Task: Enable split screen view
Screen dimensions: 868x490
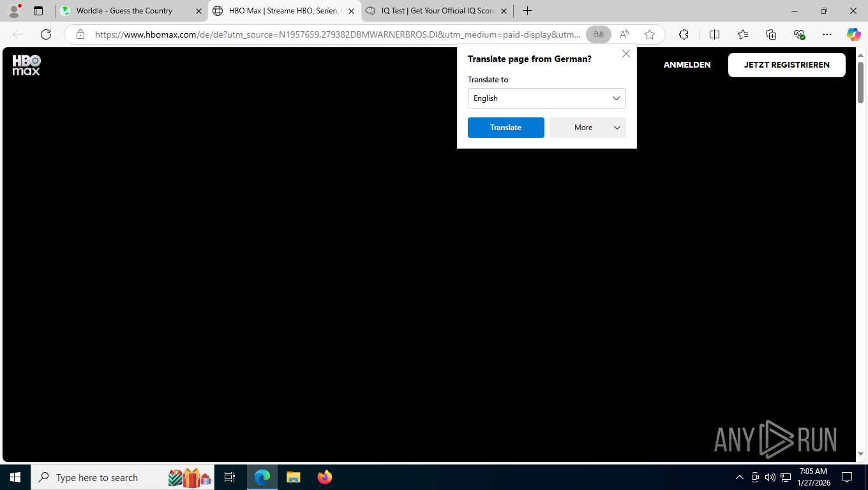Action: point(714,34)
